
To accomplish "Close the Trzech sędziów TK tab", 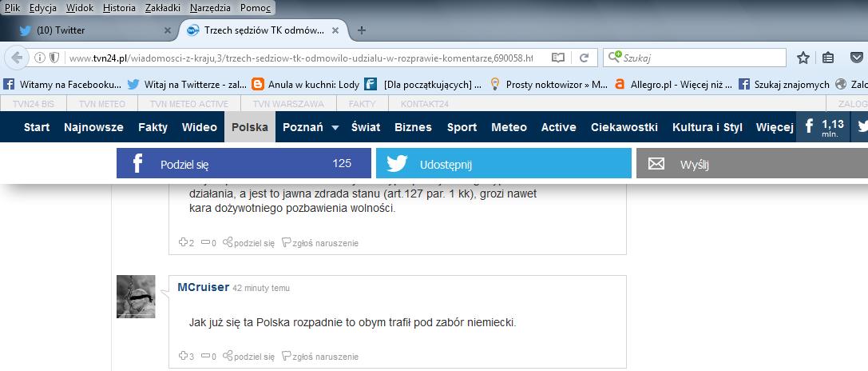I will [x=335, y=30].
